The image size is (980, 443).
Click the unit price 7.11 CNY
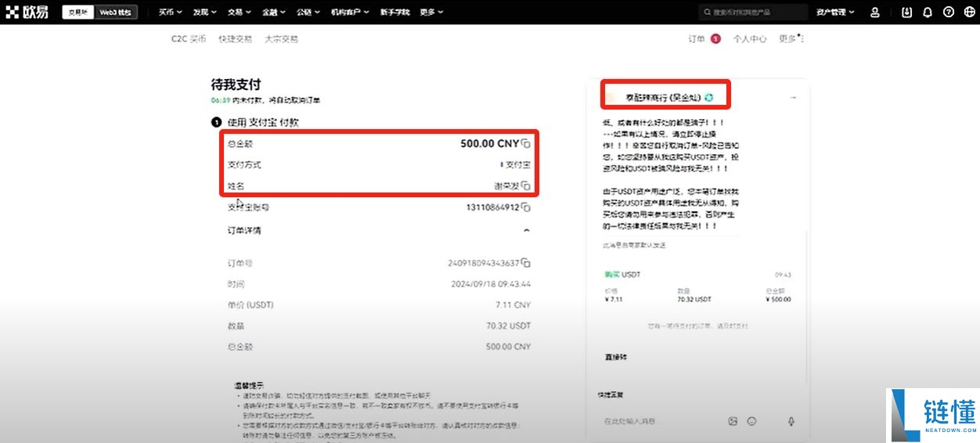tap(513, 304)
